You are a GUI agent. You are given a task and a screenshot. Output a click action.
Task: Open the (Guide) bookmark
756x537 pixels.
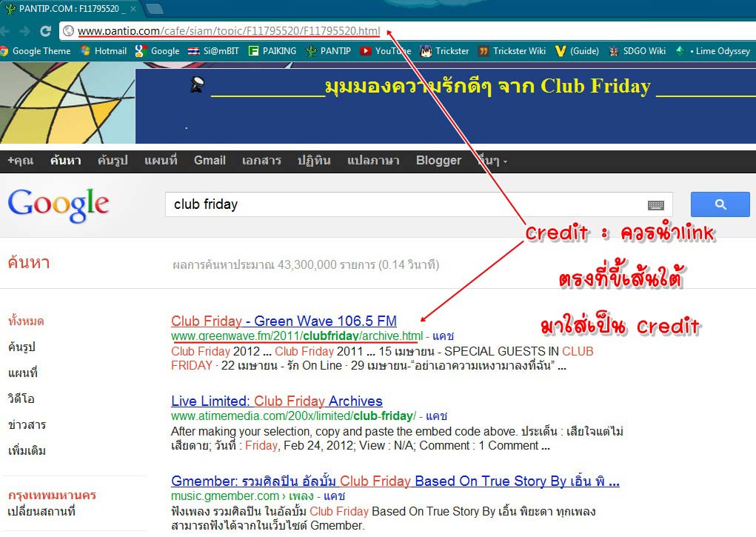point(577,50)
